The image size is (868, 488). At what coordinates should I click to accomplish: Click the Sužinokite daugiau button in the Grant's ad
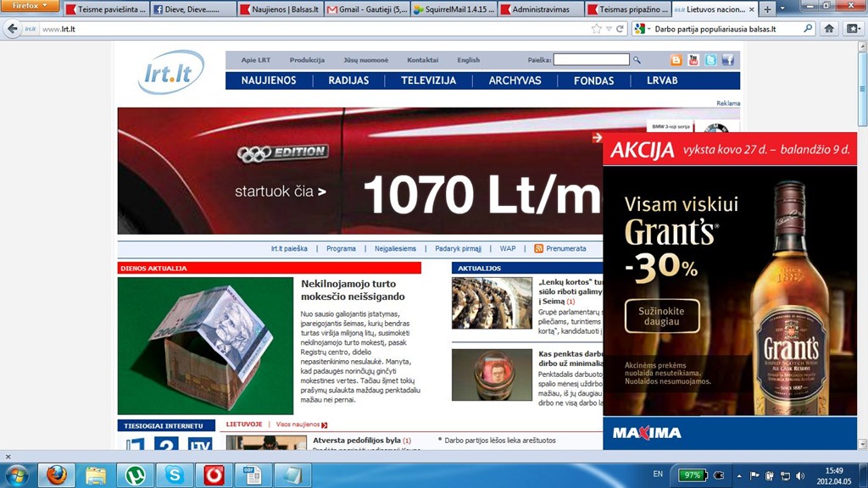coord(661,316)
